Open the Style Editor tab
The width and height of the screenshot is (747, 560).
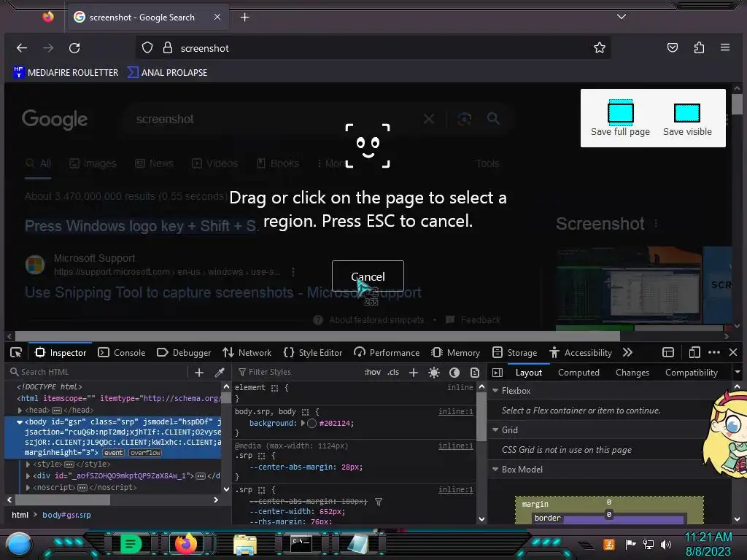[x=312, y=352]
